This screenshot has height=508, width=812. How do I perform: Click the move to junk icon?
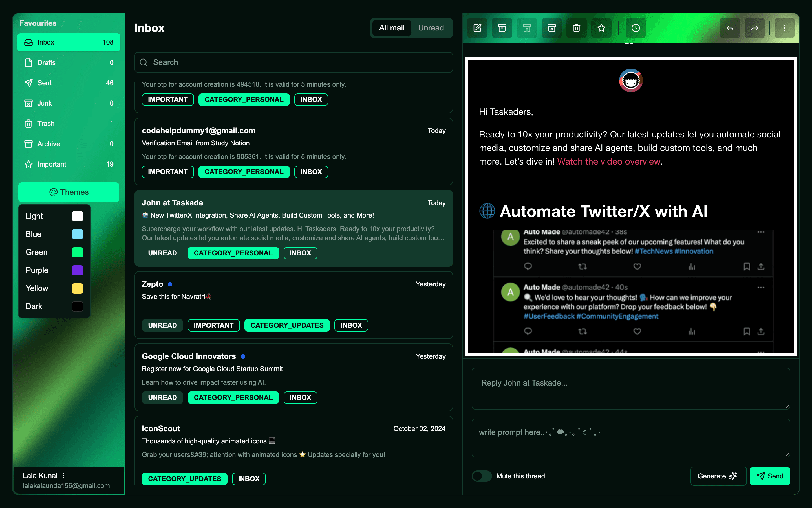point(551,28)
